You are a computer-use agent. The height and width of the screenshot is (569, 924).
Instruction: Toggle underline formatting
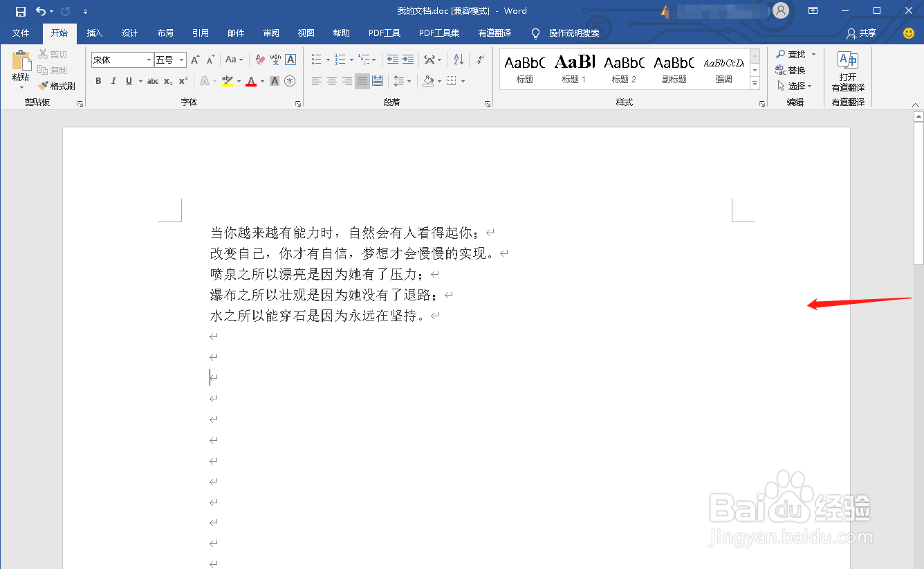129,81
